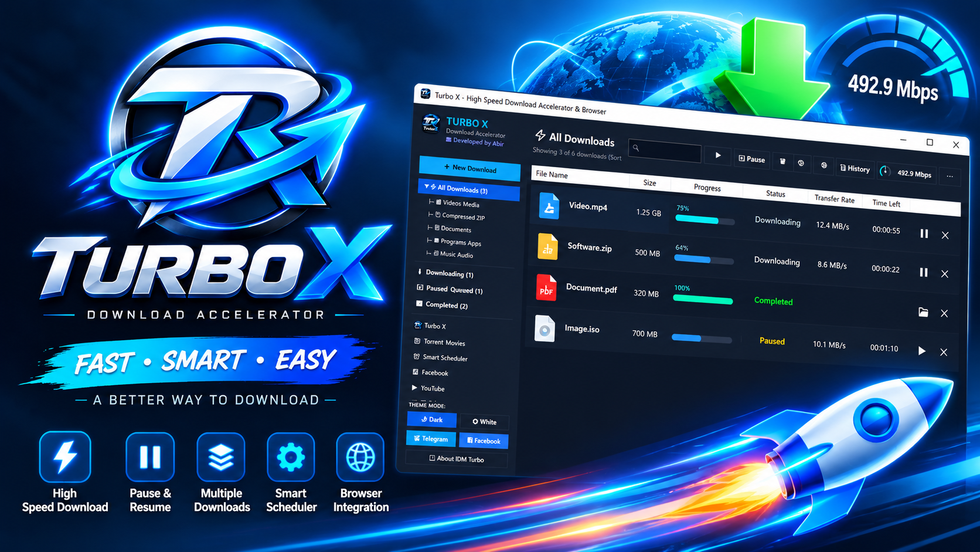The height and width of the screenshot is (552, 980).
Task: Click the Video.mp4 progress bar
Action: 705,221
